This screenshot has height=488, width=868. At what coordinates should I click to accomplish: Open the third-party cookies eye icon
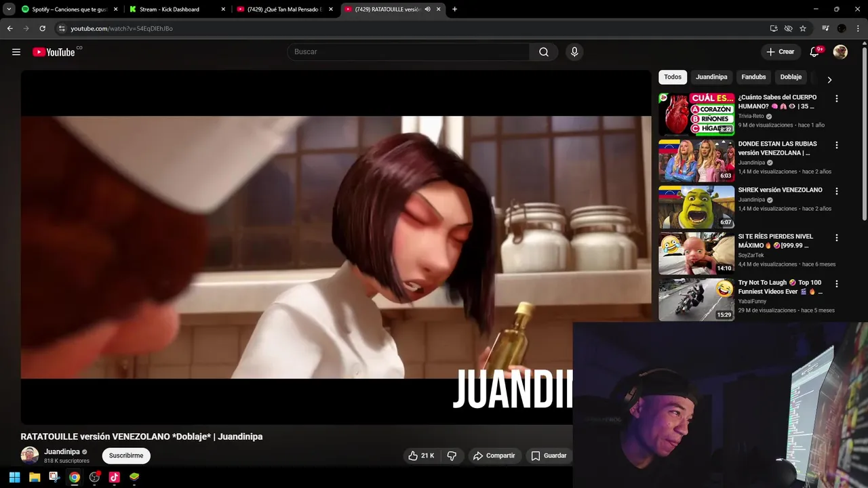tap(788, 28)
